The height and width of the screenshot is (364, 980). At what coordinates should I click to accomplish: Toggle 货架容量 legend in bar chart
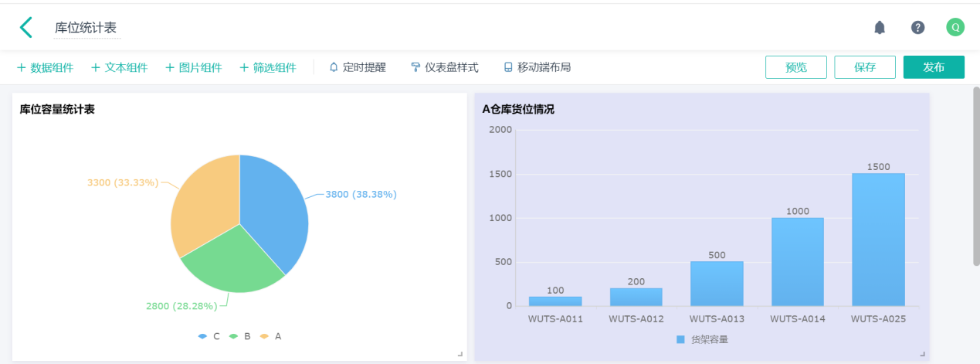click(702, 339)
